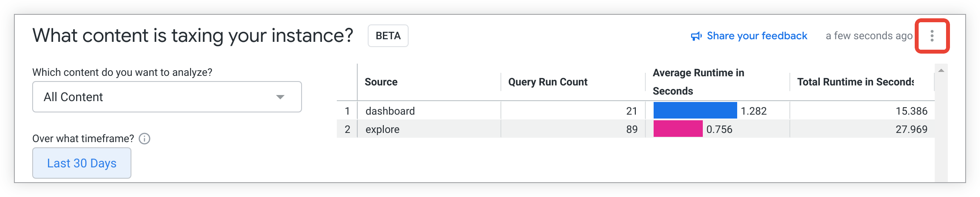Click the timeframe info icon
Image resolution: width=980 pixels, height=197 pixels.
click(x=144, y=139)
